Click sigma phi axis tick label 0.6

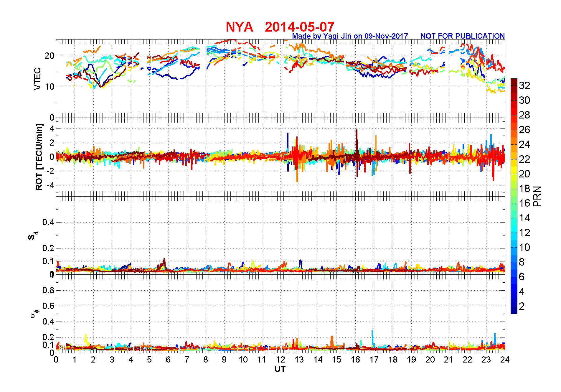[x=48, y=306]
